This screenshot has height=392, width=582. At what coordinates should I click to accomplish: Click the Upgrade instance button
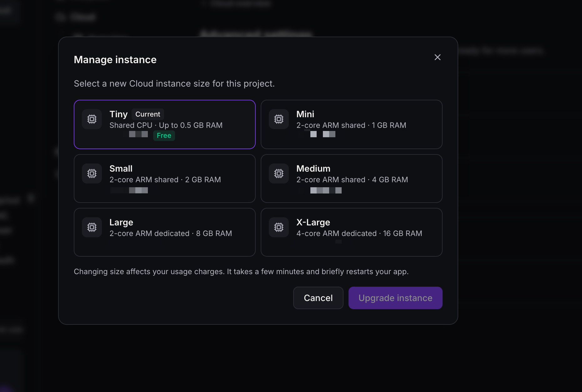point(395,298)
